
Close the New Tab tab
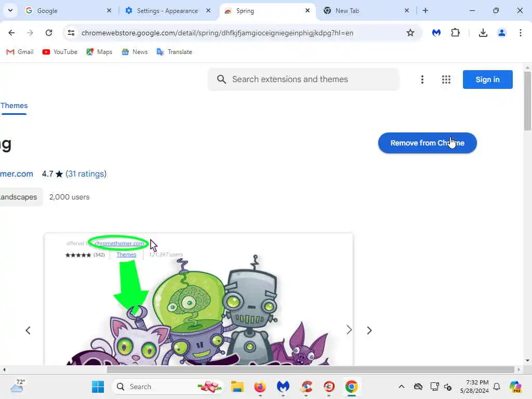407,11
